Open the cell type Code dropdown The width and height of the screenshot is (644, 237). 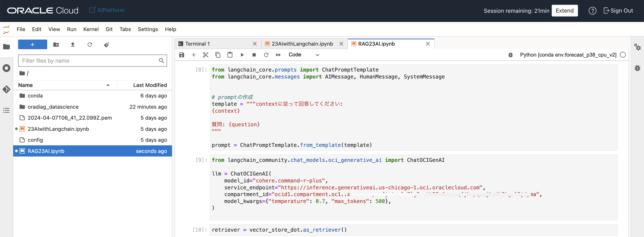click(304, 55)
